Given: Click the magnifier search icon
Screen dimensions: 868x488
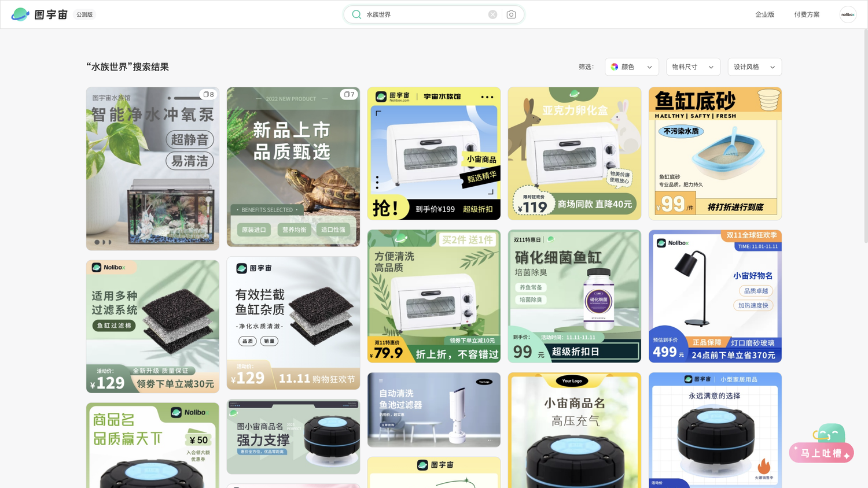Looking at the screenshot, I should click(356, 14).
